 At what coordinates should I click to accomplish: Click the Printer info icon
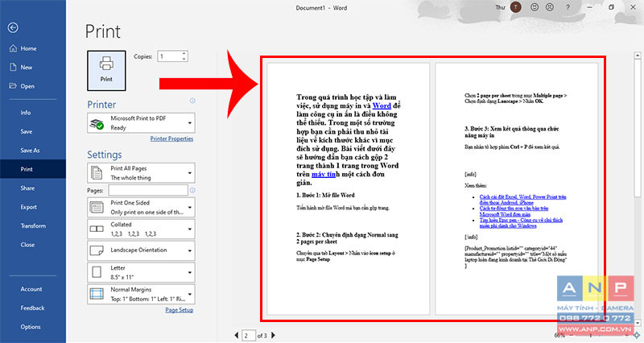click(x=192, y=101)
